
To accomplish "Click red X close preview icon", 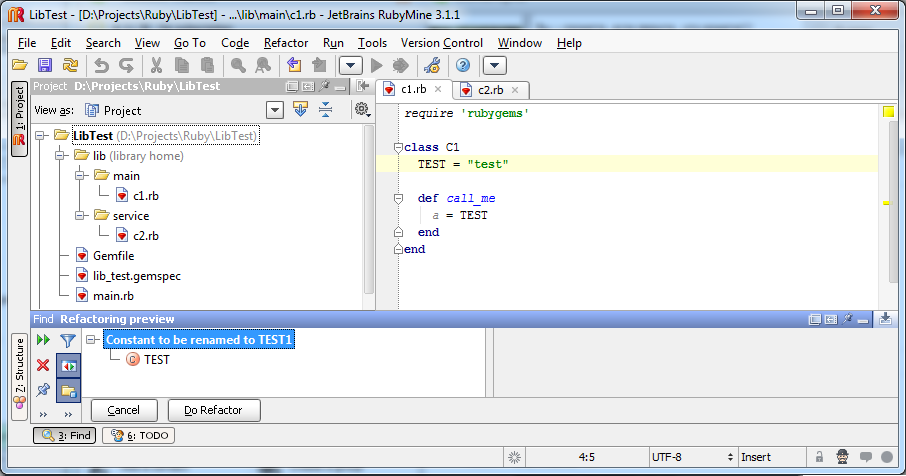I will click(43, 365).
